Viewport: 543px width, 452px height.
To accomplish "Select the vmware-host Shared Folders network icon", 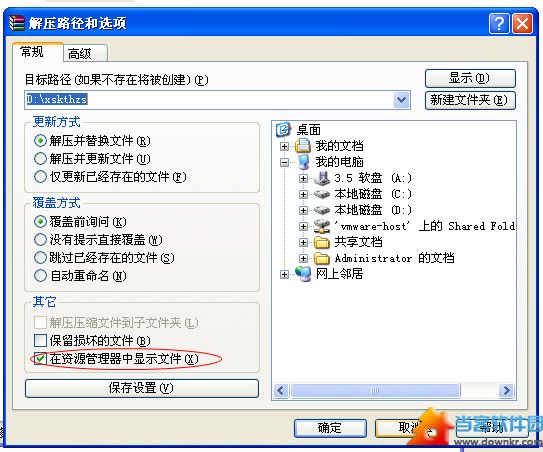I will [x=322, y=226].
